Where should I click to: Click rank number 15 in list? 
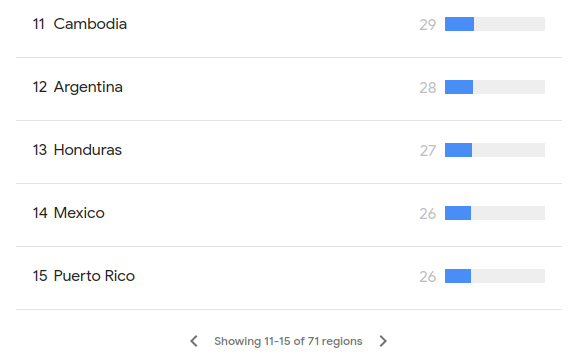click(x=40, y=276)
